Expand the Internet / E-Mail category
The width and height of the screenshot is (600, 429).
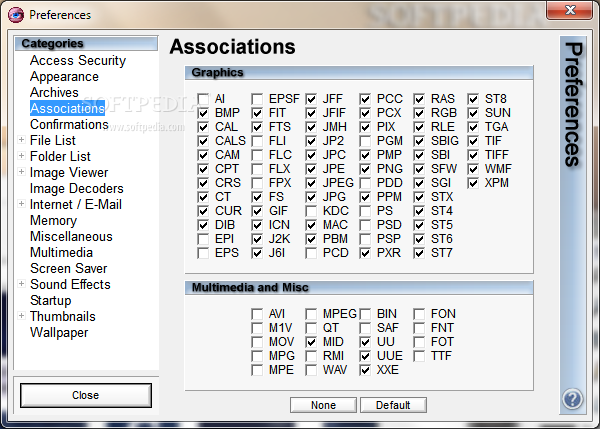22,204
